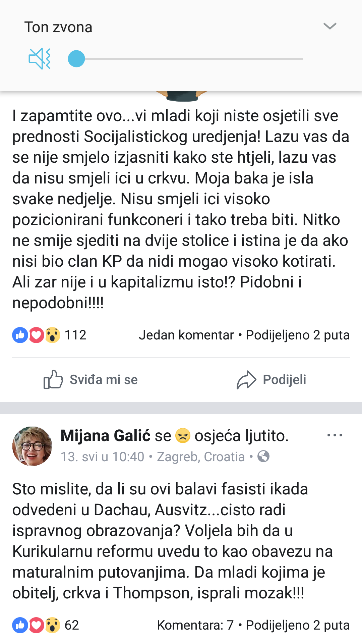Tap the Podijeli button label
This screenshot has height=644, width=362.
pyautogui.click(x=284, y=380)
